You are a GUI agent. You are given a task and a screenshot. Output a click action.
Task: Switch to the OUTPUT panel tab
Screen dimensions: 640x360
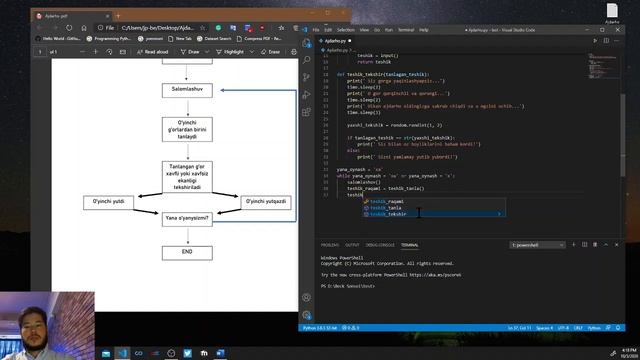(x=352, y=245)
